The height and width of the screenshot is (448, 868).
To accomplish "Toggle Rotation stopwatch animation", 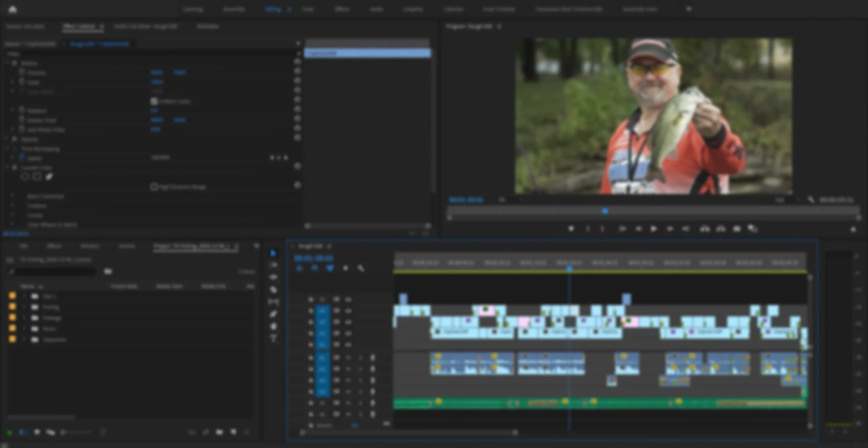I will click(x=22, y=110).
